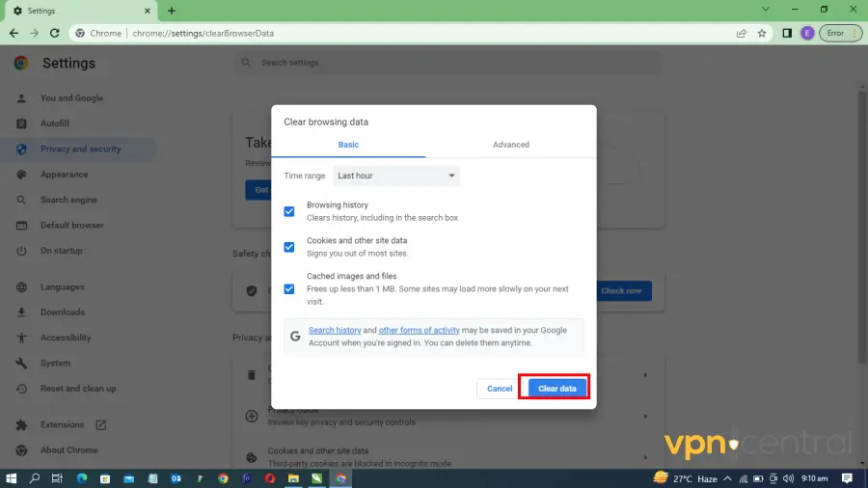This screenshot has height=488, width=868.
Task: Open Reset and clean up settings
Action: click(x=79, y=389)
